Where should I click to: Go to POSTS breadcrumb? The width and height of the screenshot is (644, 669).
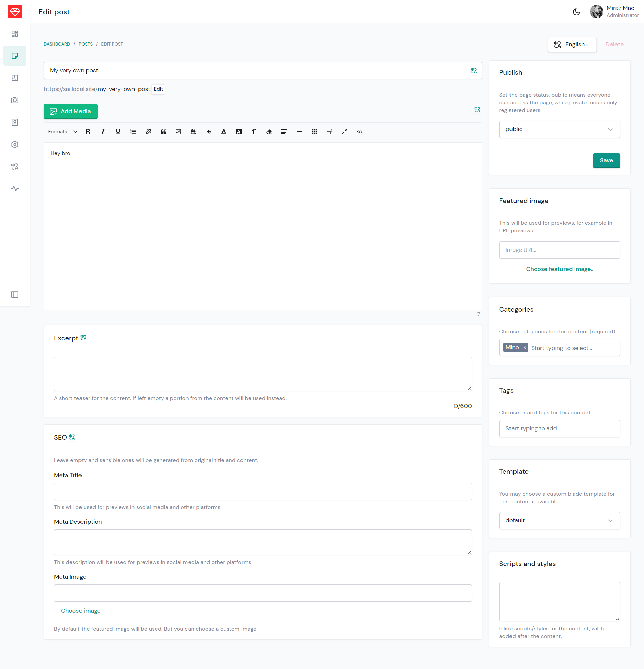click(86, 44)
